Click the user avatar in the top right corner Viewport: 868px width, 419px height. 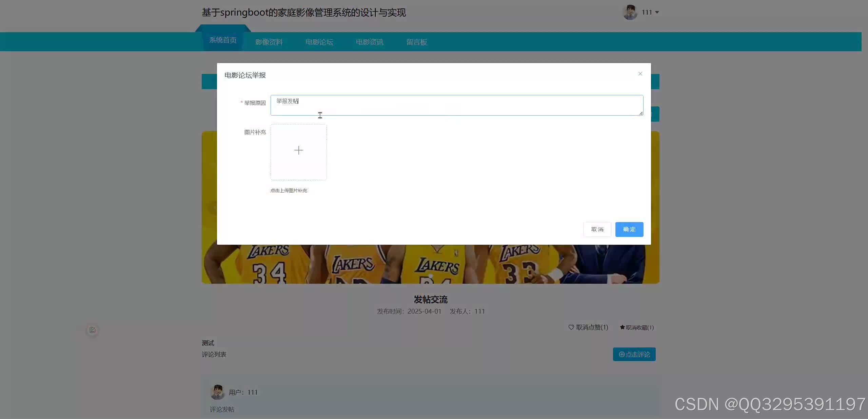[630, 12]
